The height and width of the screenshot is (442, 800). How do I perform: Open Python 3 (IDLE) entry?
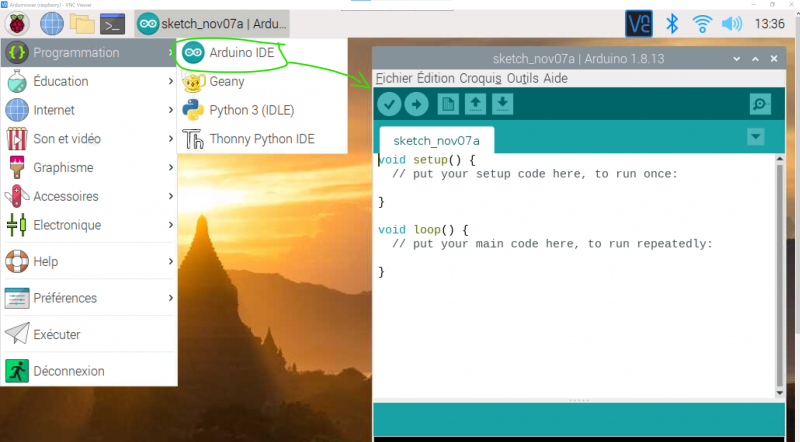[262, 110]
